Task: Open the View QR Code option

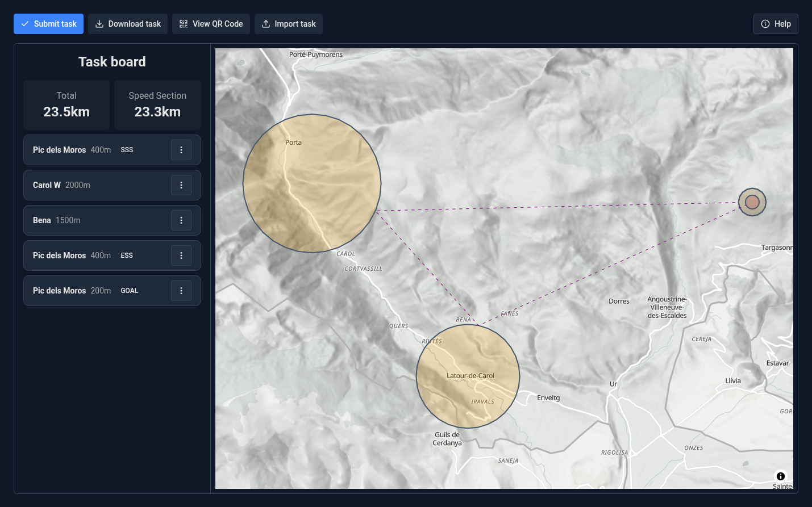Action: click(x=211, y=24)
